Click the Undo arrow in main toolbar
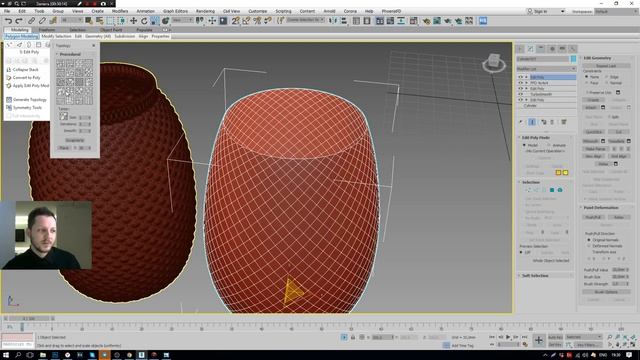 (x=8, y=21)
